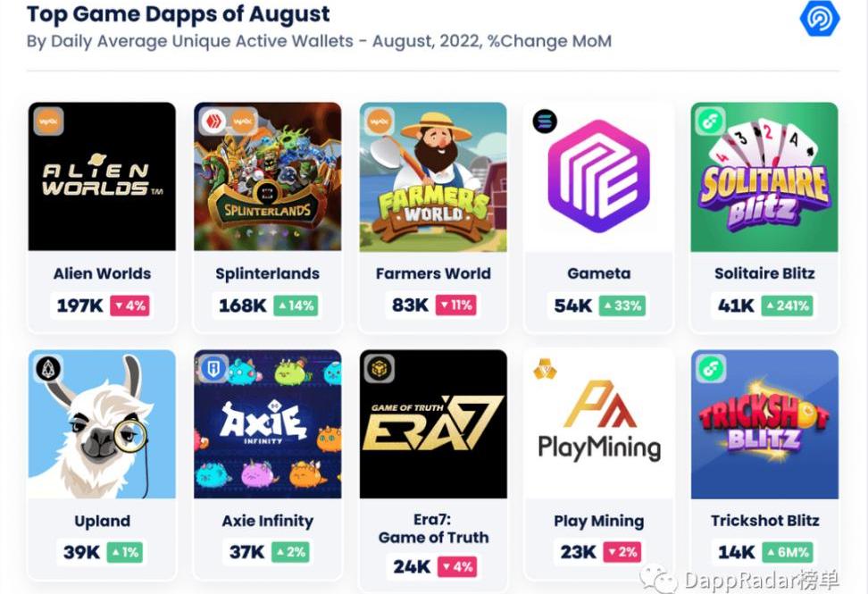
Task: Click Hive chain badge on Splinterlands
Action: point(213,121)
